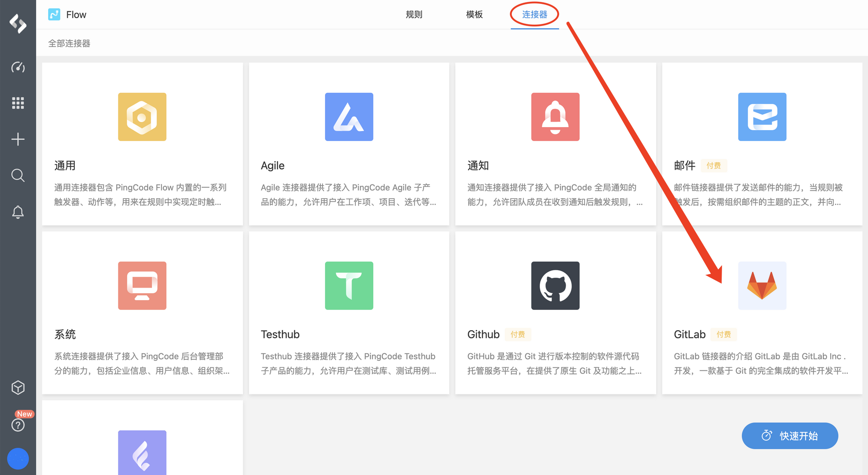Select the purple connector icon in bottom row

click(142, 452)
